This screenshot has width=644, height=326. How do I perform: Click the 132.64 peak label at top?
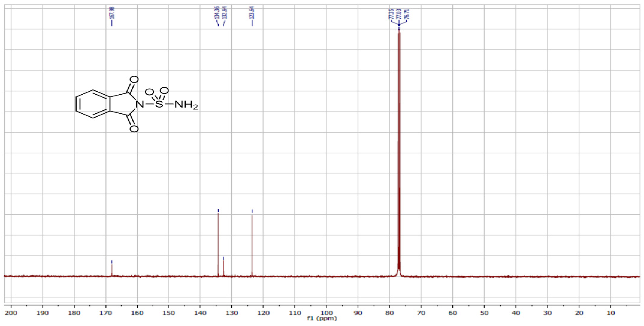click(225, 13)
